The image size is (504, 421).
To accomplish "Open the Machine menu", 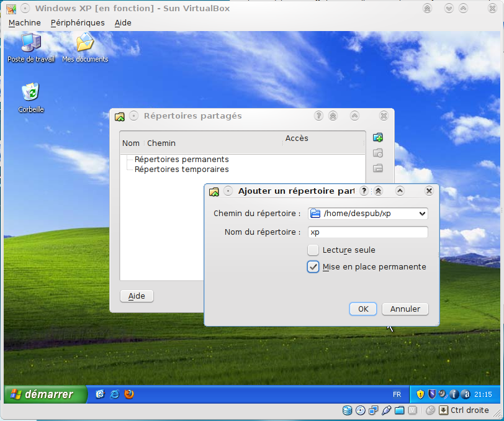I will [x=24, y=22].
